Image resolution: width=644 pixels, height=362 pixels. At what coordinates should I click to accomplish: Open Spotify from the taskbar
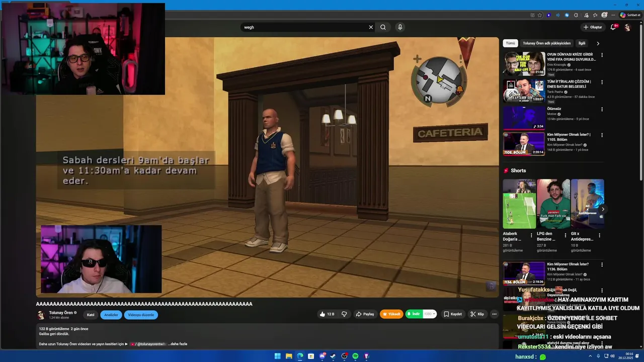click(355, 356)
